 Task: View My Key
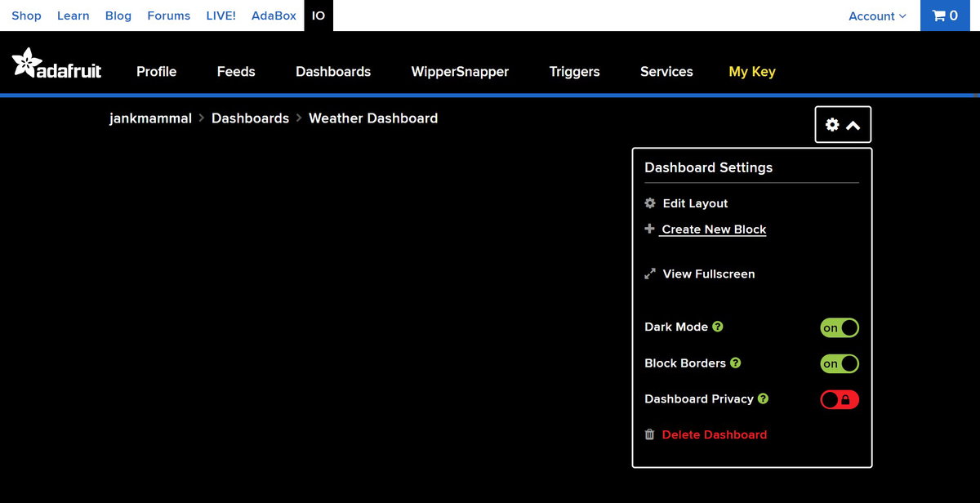click(752, 71)
